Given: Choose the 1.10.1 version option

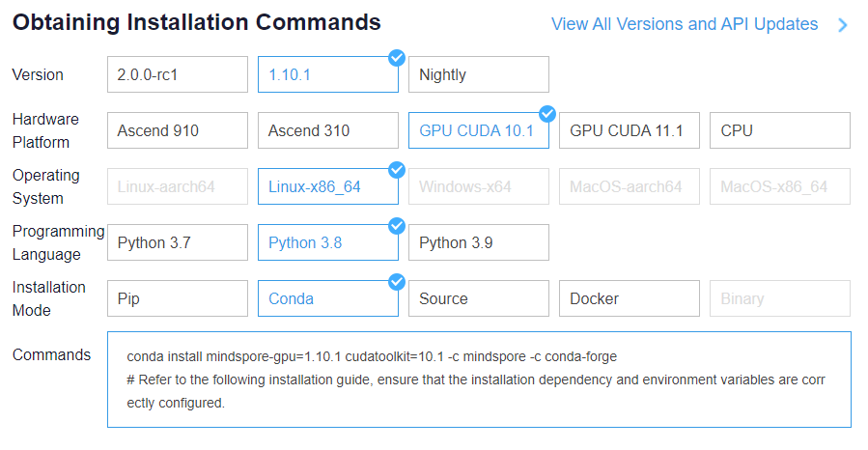Looking at the screenshot, I should pyautogui.click(x=327, y=74).
